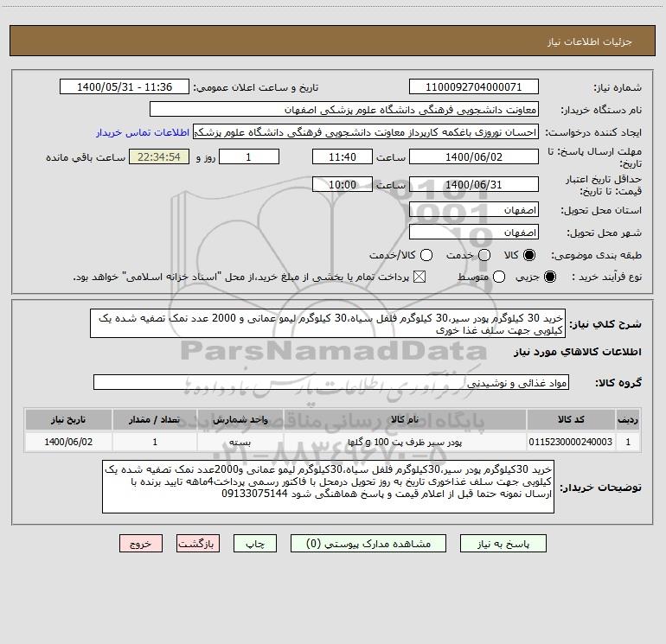Click product code cell 0115230000240003
The image size is (666, 644).
point(571,442)
